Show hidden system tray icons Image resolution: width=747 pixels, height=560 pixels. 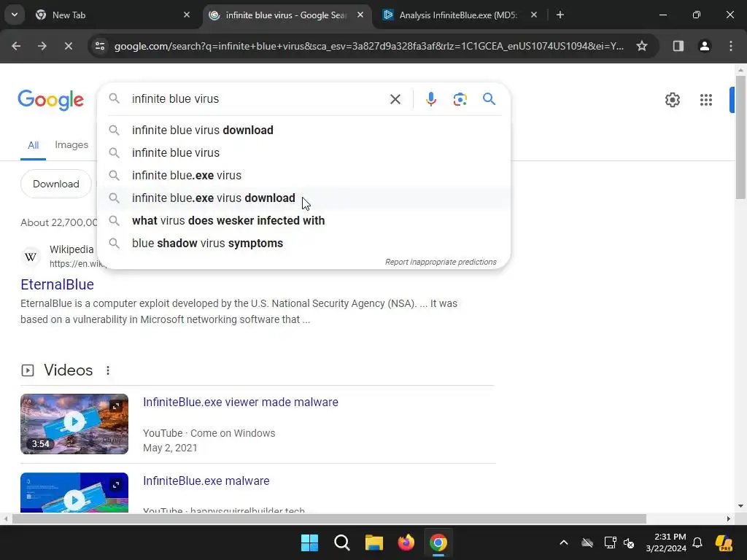pos(564,542)
